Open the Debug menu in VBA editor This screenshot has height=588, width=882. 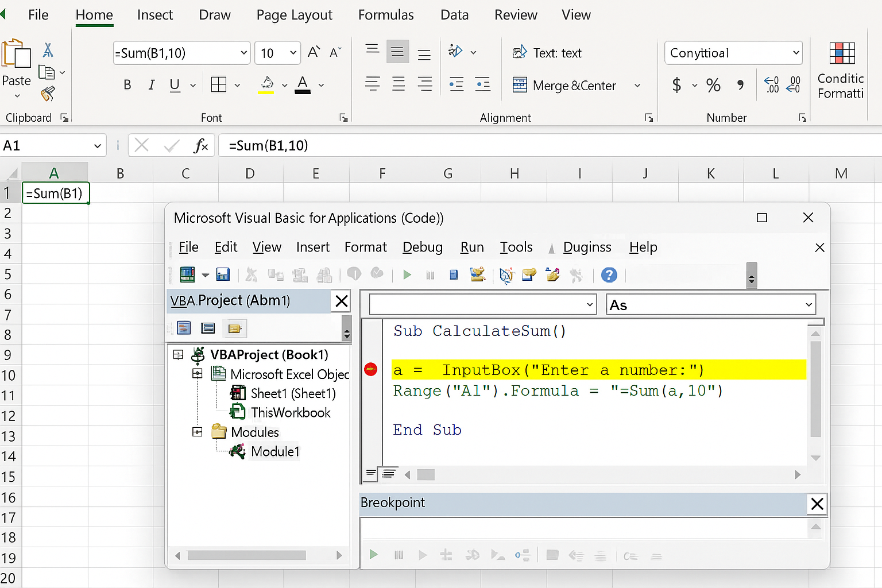(x=423, y=247)
